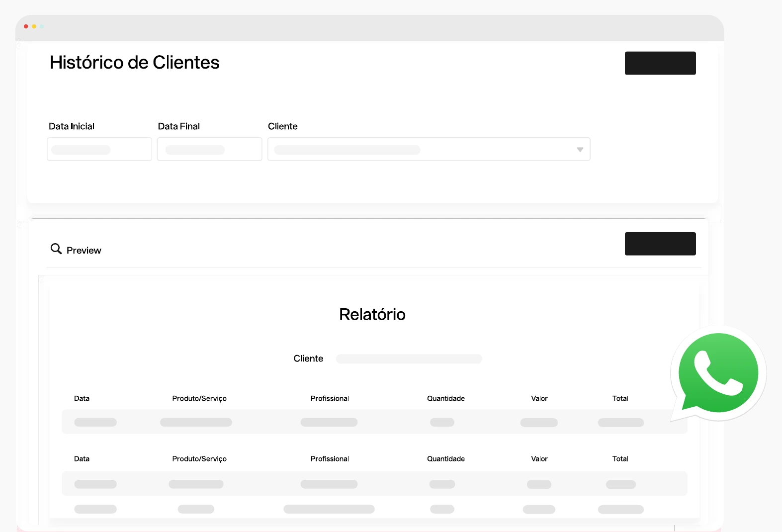The height and width of the screenshot is (532, 782).
Task: Click the black button beside Histórico de Clientes
Action: [660, 63]
